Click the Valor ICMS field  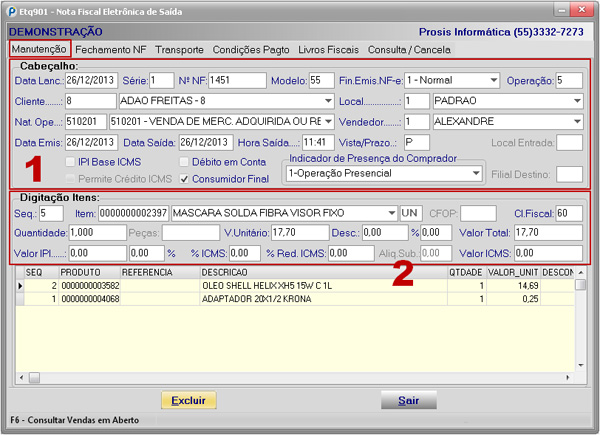pyautogui.click(x=548, y=253)
